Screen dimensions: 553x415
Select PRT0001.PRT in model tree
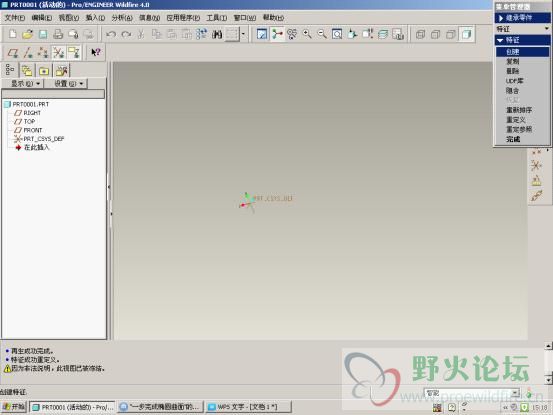point(31,104)
